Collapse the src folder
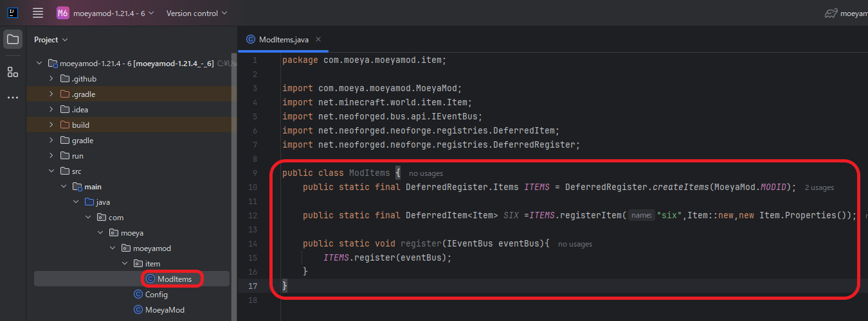 tap(51, 171)
